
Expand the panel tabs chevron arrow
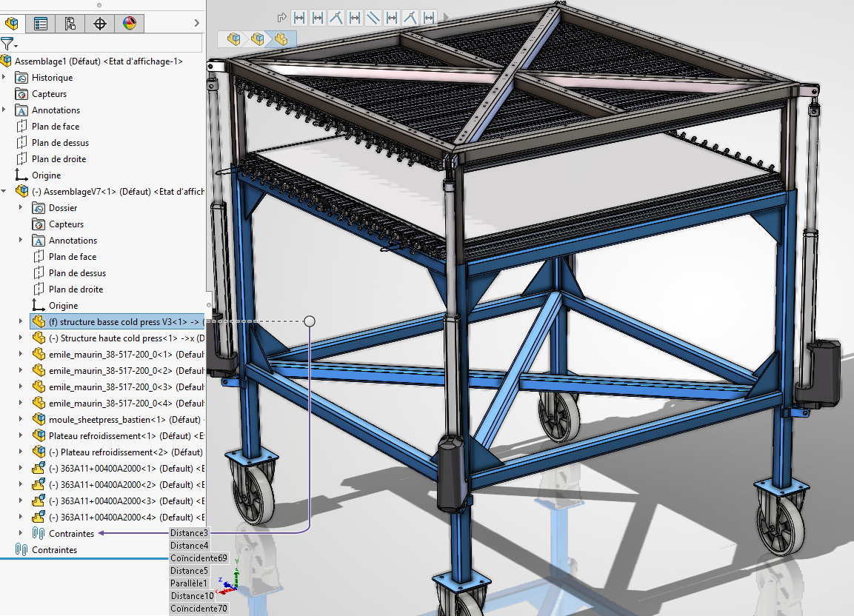(196, 24)
